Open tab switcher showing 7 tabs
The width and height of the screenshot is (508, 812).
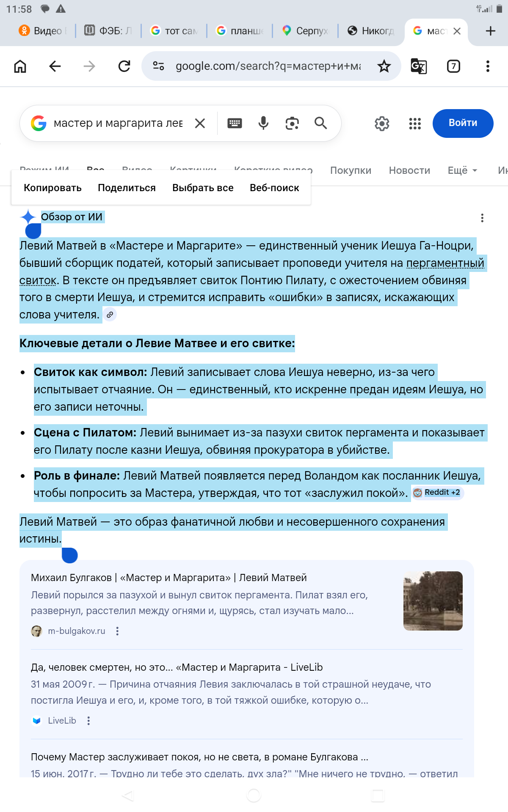[453, 66]
